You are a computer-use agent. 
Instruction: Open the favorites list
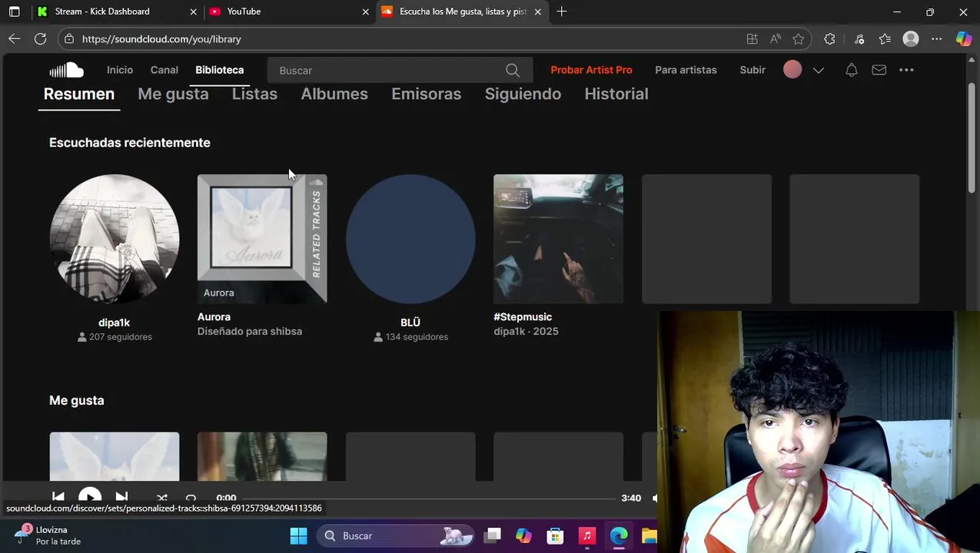885,38
